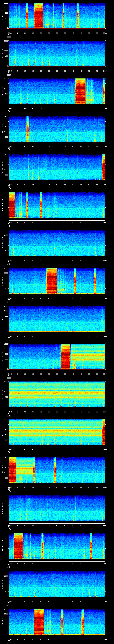
Task: Click the 24:00 end label of the 23:23:00 panel
Action: pyautogui.click(x=105, y=71)
